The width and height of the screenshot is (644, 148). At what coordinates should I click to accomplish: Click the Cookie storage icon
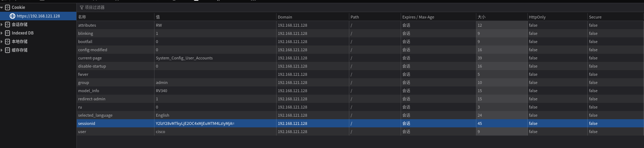point(7,7)
